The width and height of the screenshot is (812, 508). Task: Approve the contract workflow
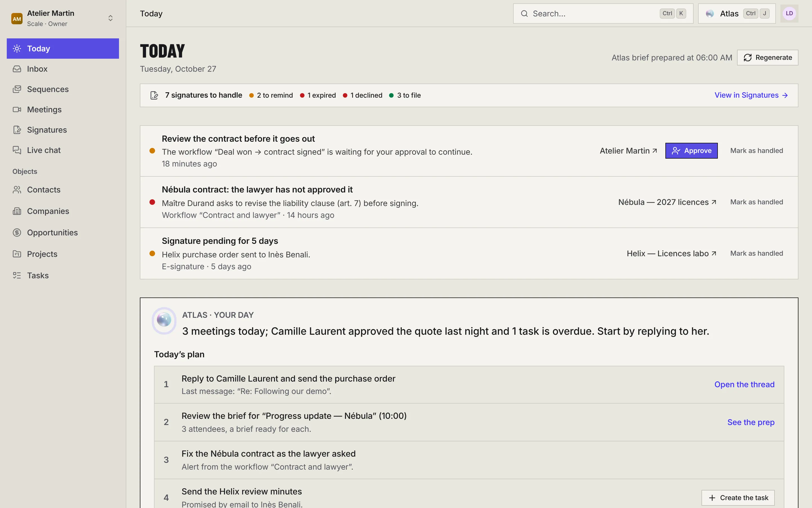point(691,150)
